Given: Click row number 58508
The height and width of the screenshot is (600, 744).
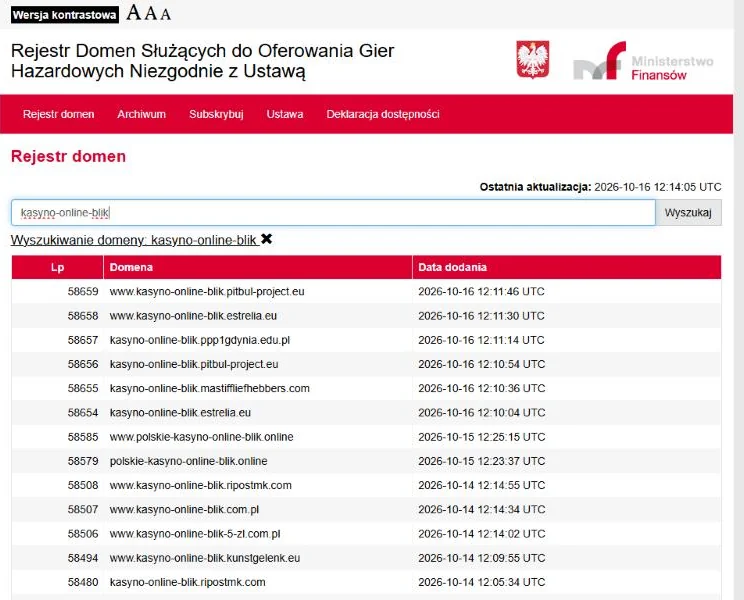Looking at the screenshot, I should click(x=83, y=485).
